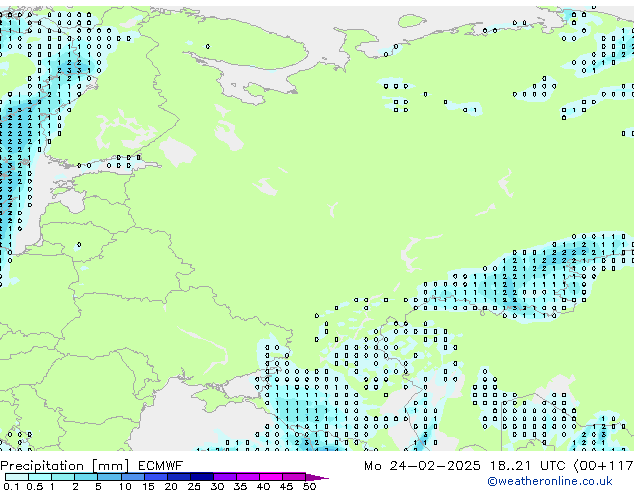This screenshot has width=634, height=490.
Task: Click legend swatch between 35 and 40 mm
Action: 247,477
